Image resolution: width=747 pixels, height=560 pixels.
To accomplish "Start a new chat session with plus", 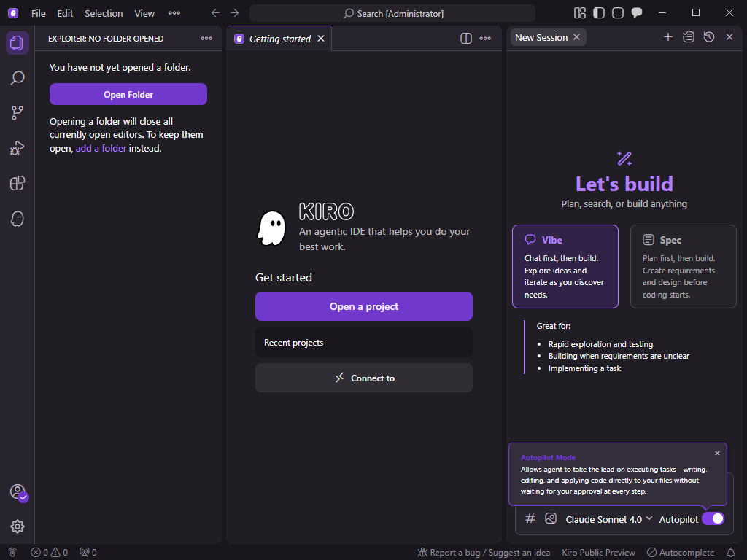I will 668,37.
